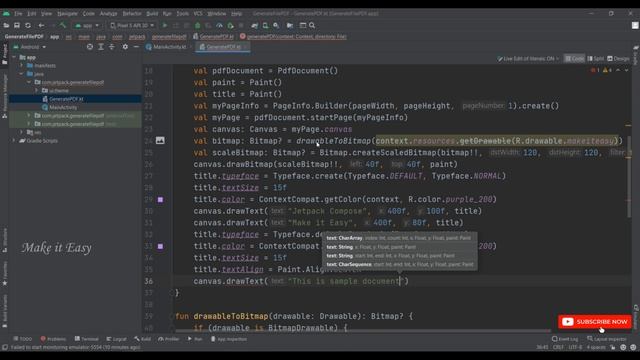This screenshot has height=360, width=640.
Task: Click Select Opened File target icon
Action: point(90,47)
